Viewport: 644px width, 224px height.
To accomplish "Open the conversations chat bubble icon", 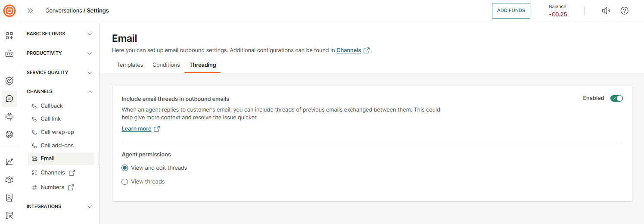I will [9, 99].
